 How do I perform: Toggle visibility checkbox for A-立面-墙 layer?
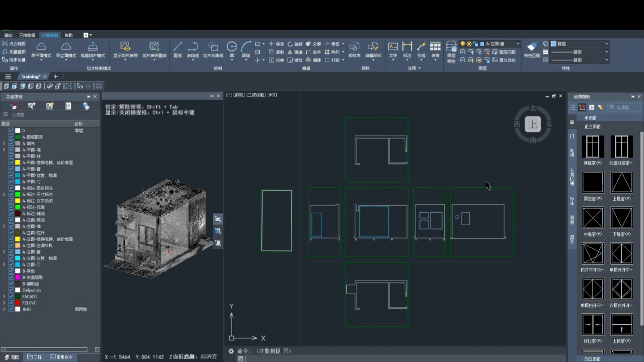point(11,226)
